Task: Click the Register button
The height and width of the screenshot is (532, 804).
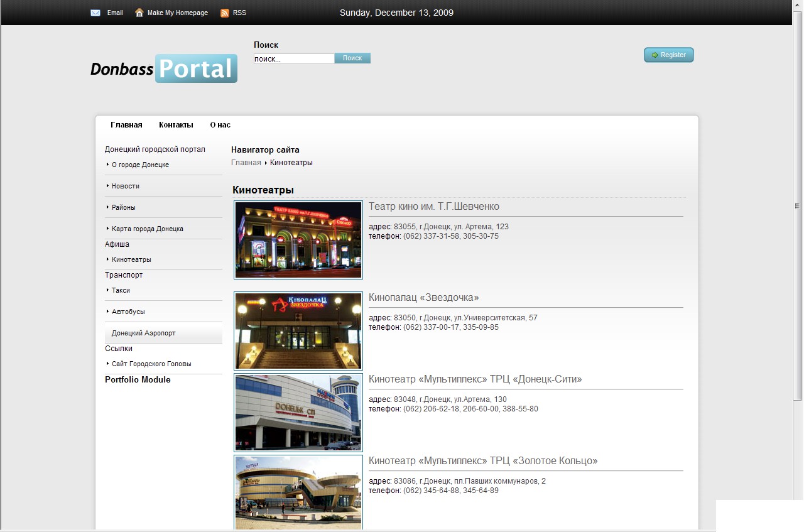Action: 669,55
